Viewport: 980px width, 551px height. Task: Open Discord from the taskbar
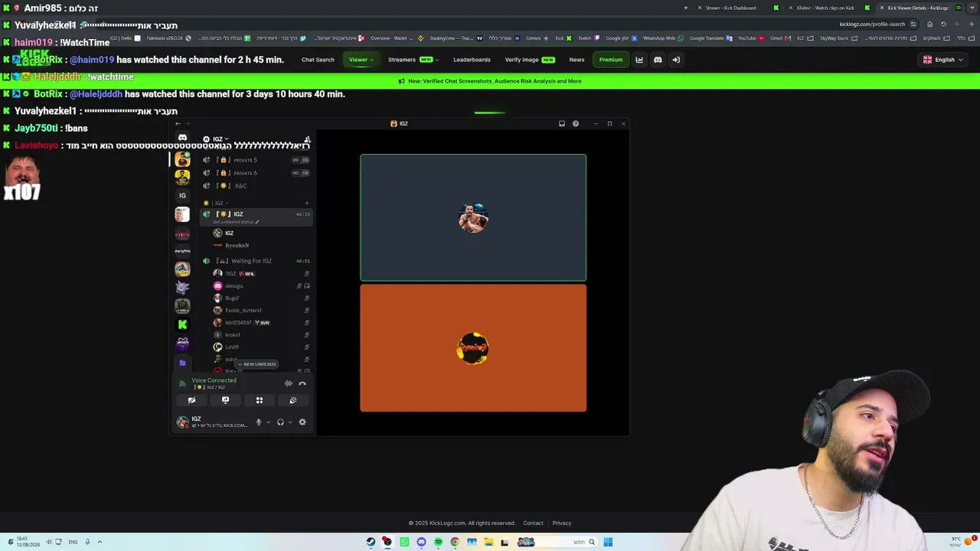tap(421, 542)
